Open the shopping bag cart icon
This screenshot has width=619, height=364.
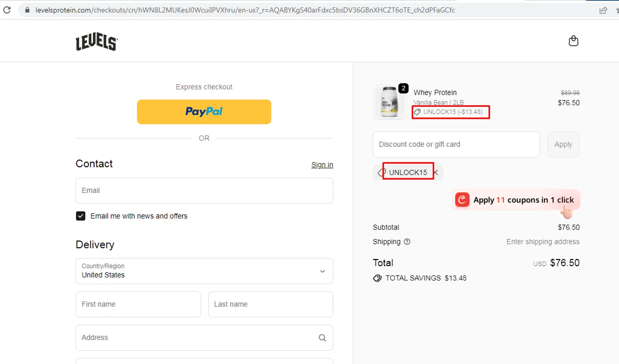(x=573, y=41)
